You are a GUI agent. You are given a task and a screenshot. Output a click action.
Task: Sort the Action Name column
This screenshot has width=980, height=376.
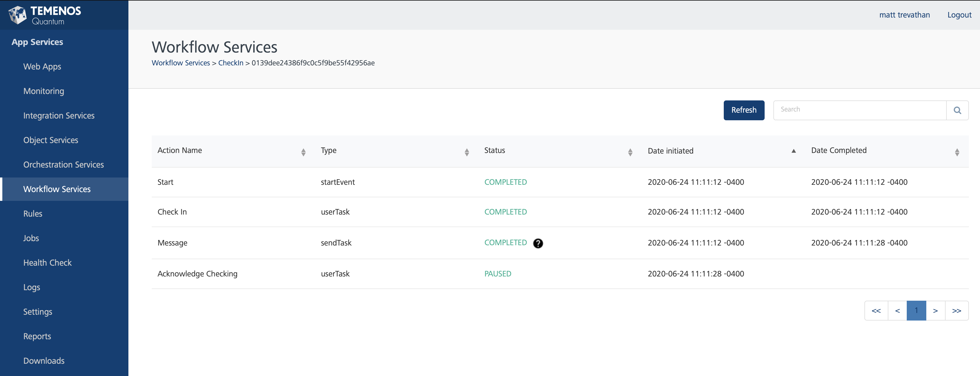pos(303,152)
